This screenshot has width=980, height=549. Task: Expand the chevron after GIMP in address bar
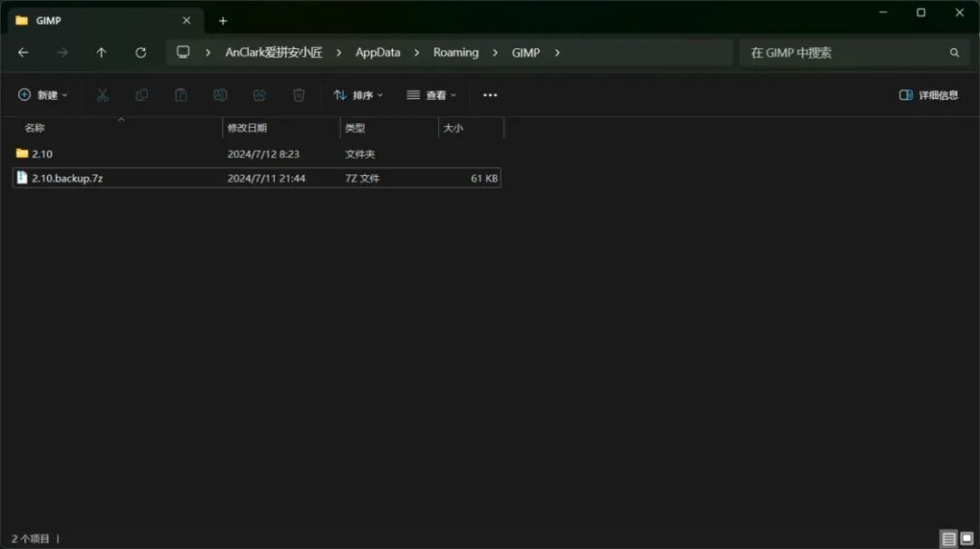coord(557,53)
